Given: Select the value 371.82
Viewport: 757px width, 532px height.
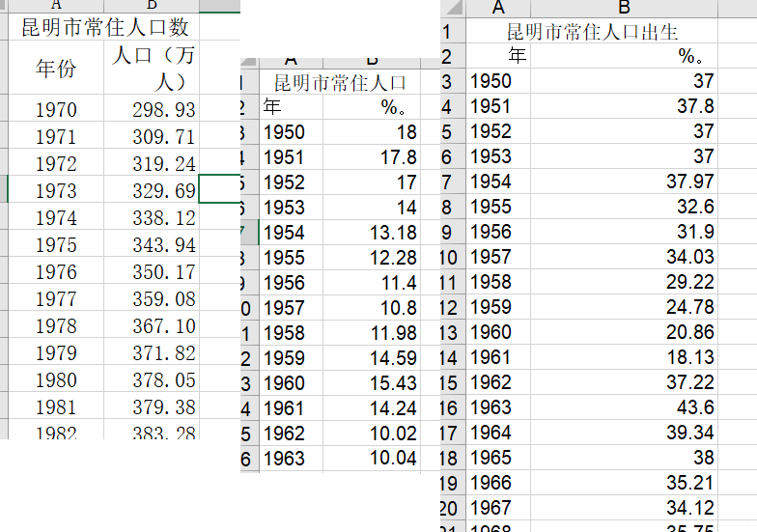Looking at the screenshot, I should pos(152,351).
